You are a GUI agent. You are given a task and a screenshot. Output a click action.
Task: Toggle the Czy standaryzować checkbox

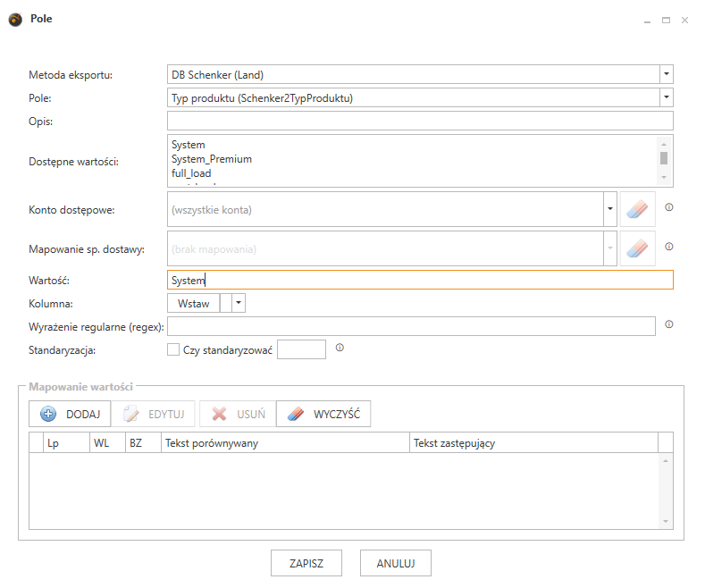click(x=173, y=349)
